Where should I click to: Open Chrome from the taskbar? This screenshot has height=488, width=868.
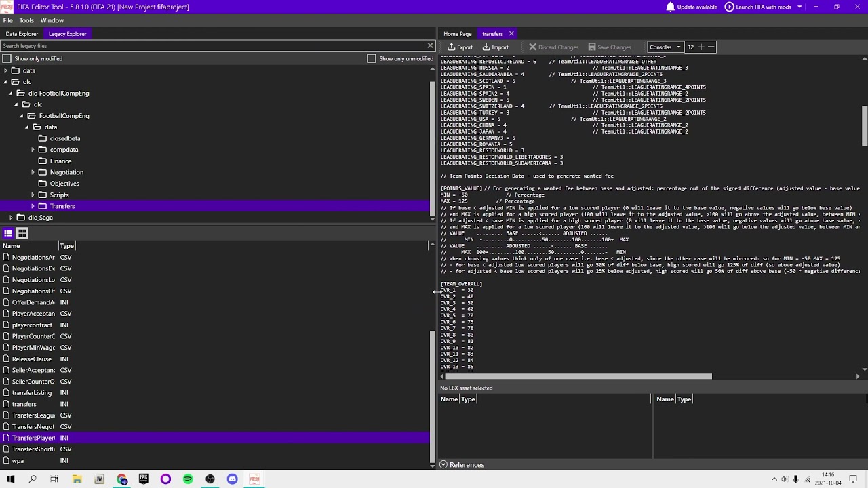[122, 479]
